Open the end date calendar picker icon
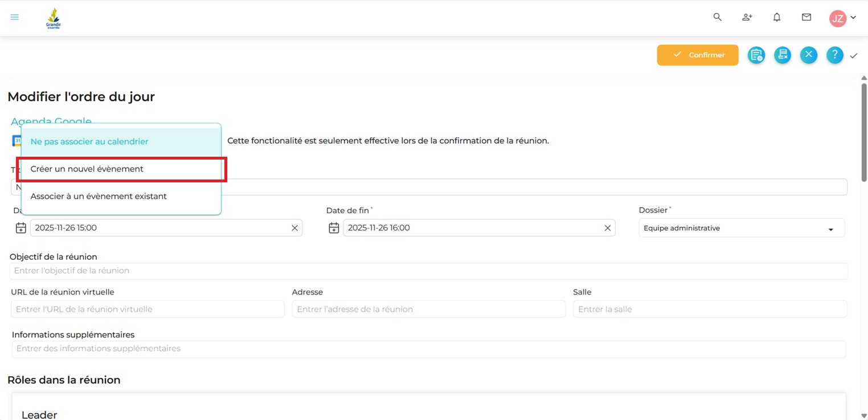Viewport: 868px width, 420px height. click(x=334, y=228)
